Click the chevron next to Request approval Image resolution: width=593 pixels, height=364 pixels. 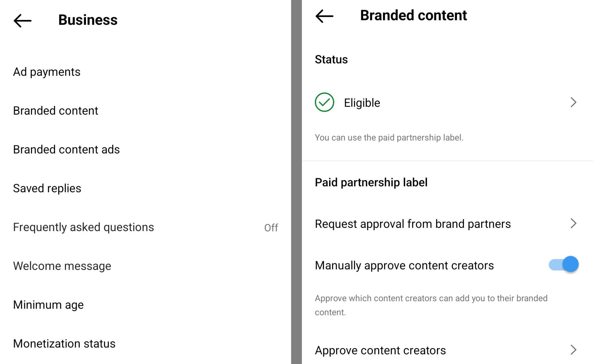(x=574, y=223)
